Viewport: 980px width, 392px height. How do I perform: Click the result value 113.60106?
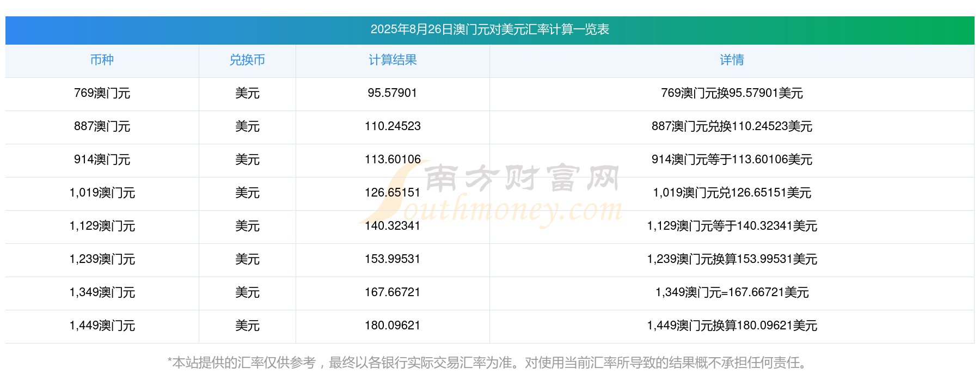[393, 160]
